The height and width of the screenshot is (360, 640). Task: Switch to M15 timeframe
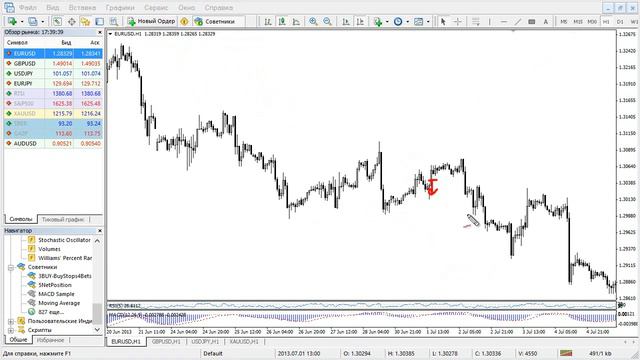(578, 22)
